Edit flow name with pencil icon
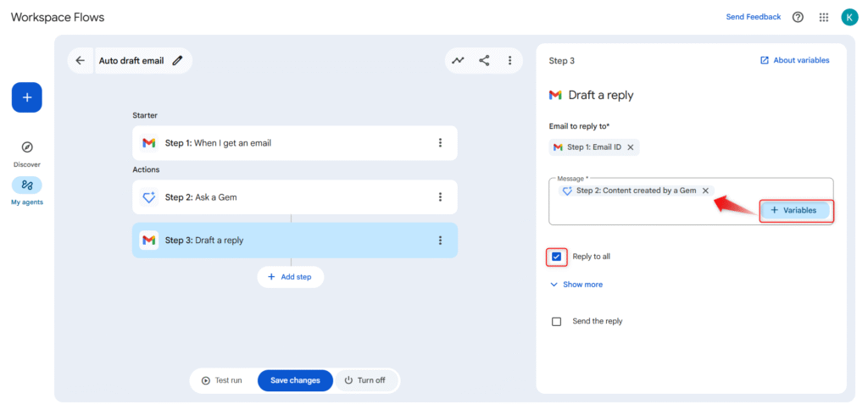Screen dimensions: 868x415 pos(177,61)
